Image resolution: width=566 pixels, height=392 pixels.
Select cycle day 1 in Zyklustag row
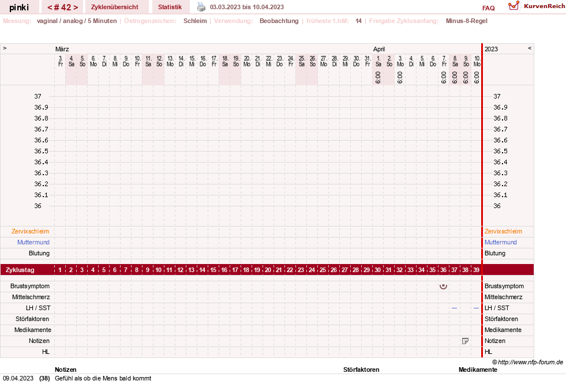[x=60, y=270]
